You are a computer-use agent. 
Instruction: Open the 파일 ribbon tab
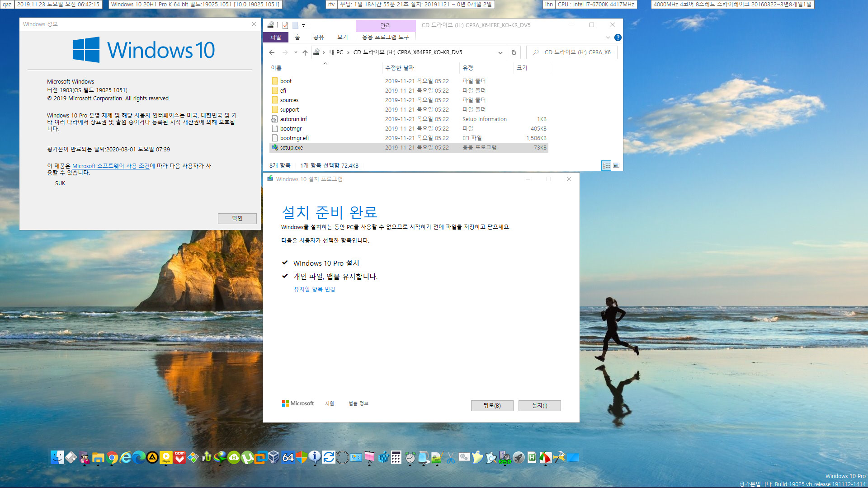click(276, 37)
